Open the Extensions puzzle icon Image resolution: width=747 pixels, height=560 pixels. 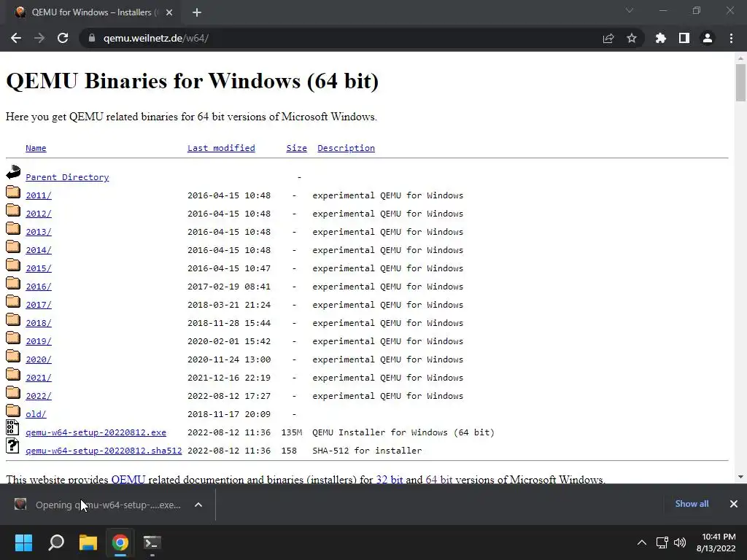tap(660, 38)
